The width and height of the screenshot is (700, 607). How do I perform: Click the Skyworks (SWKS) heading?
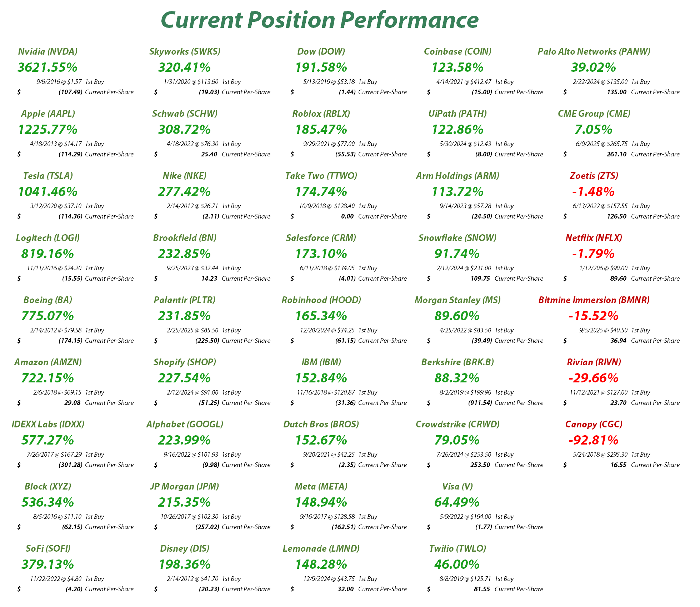click(185, 51)
